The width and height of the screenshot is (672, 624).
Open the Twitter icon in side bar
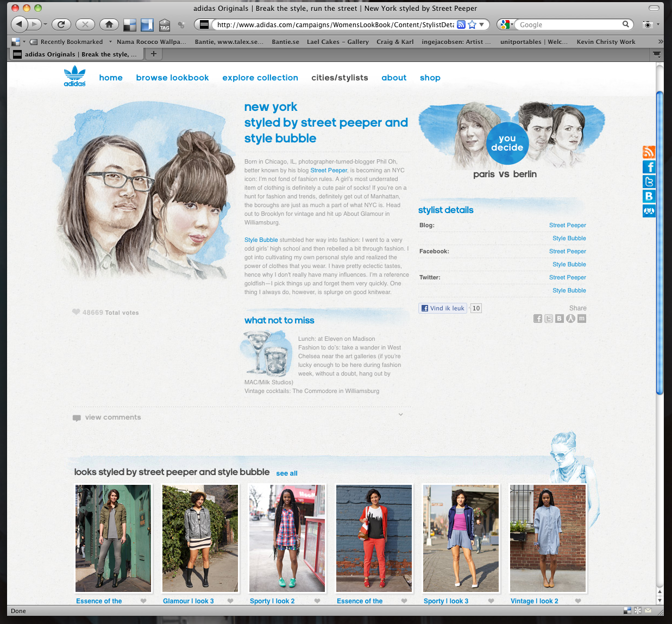point(649,182)
